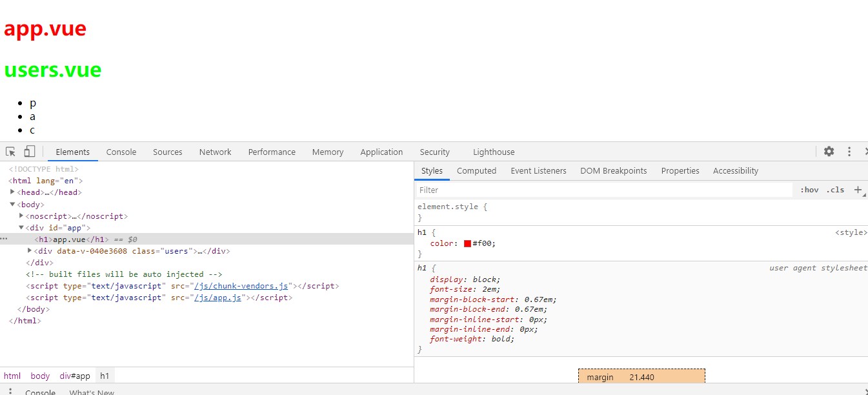This screenshot has width=868, height=395.
Task: Click list item c on the page
Action: click(x=32, y=130)
